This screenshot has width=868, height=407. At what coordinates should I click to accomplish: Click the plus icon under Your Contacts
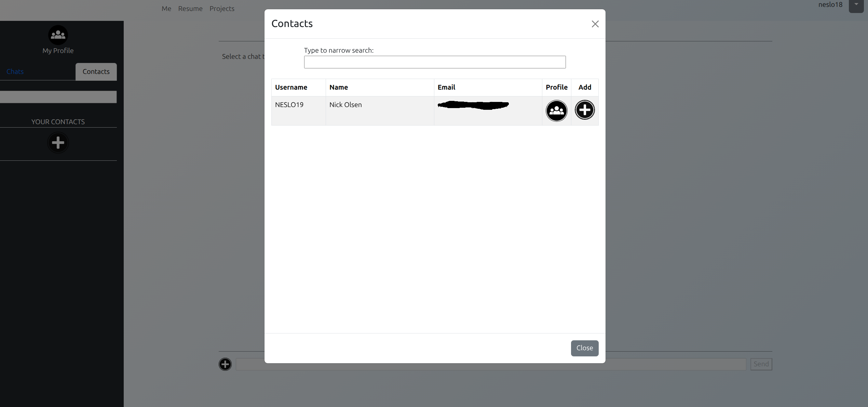(58, 143)
